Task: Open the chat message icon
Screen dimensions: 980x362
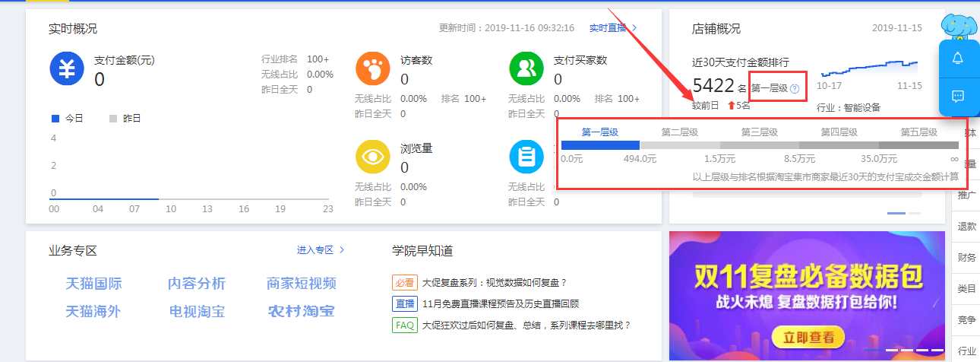Action: click(x=958, y=96)
